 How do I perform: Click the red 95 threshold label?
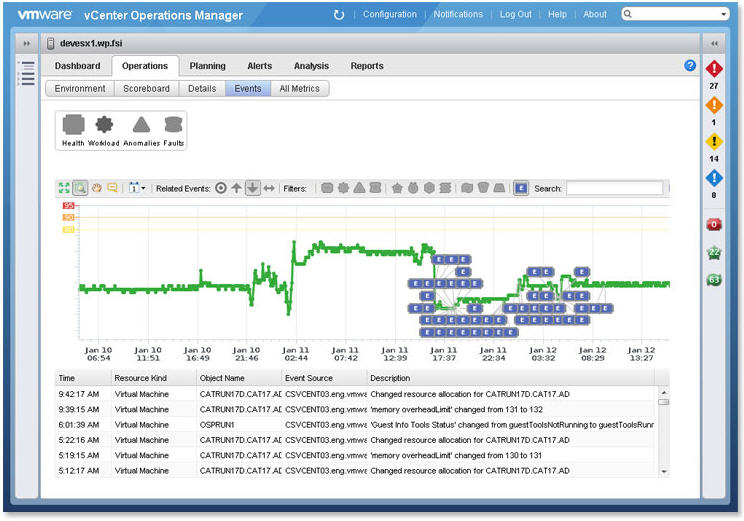pyautogui.click(x=69, y=205)
